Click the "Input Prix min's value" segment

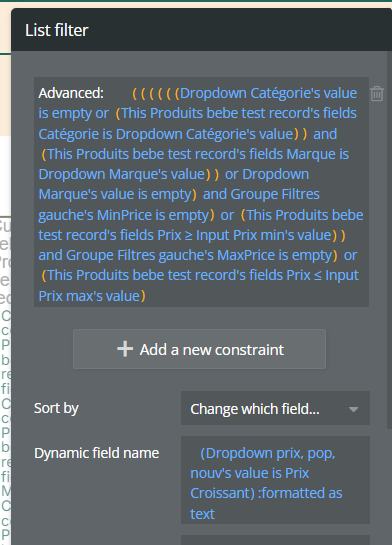click(x=264, y=235)
